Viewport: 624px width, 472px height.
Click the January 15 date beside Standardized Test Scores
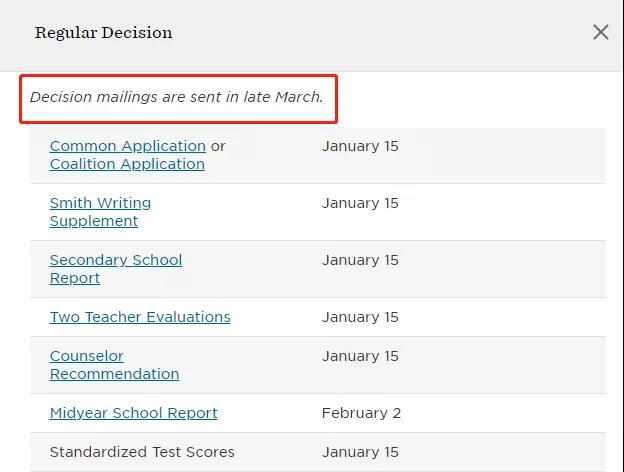pos(360,452)
